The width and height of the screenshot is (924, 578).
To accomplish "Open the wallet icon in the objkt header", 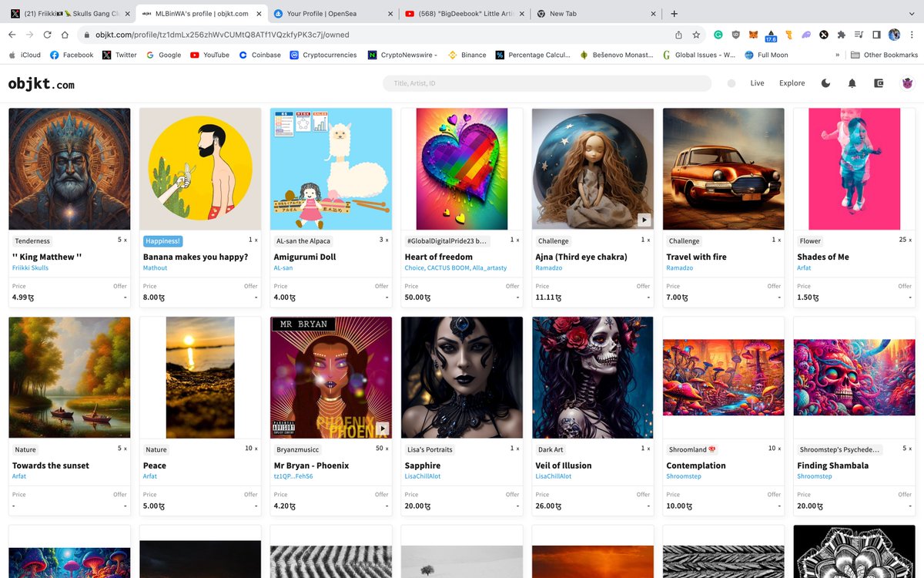I will pyautogui.click(x=879, y=83).
